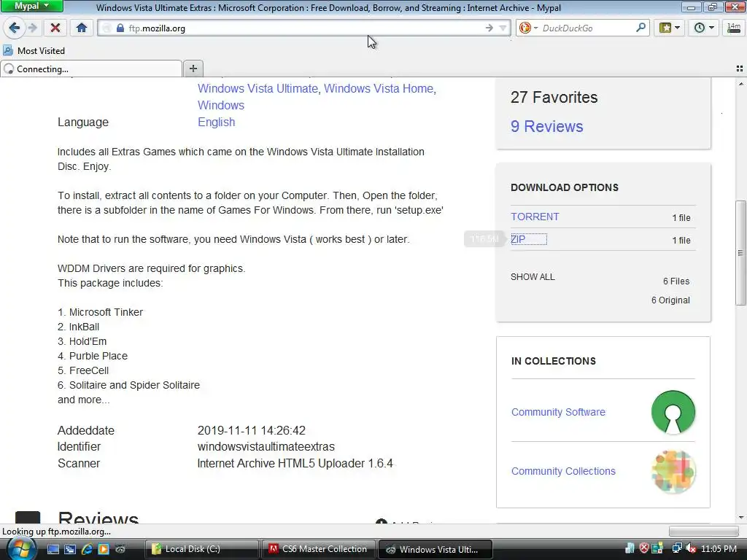Launch Windows Media Player from quick launch
Screen dimensions: 747x560
point(104,549)
